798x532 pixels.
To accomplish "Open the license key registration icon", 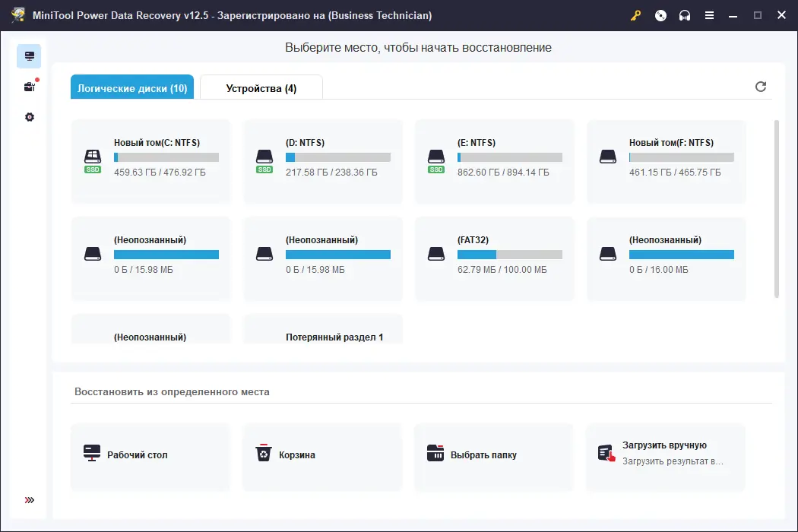I will (x=635, y=15).
